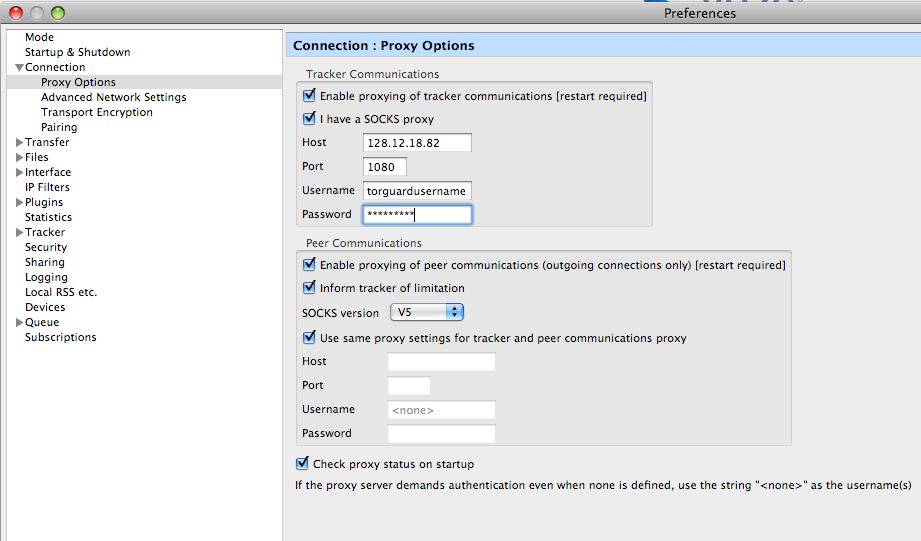Open Logging preferences
921x541 pixels.
point(46,277)
